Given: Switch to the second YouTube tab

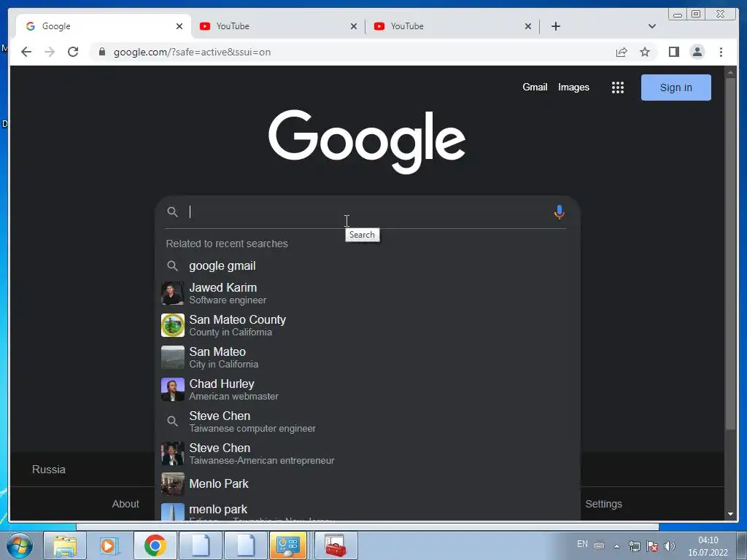Looking at the screenshot, I should tap(452, 26).
